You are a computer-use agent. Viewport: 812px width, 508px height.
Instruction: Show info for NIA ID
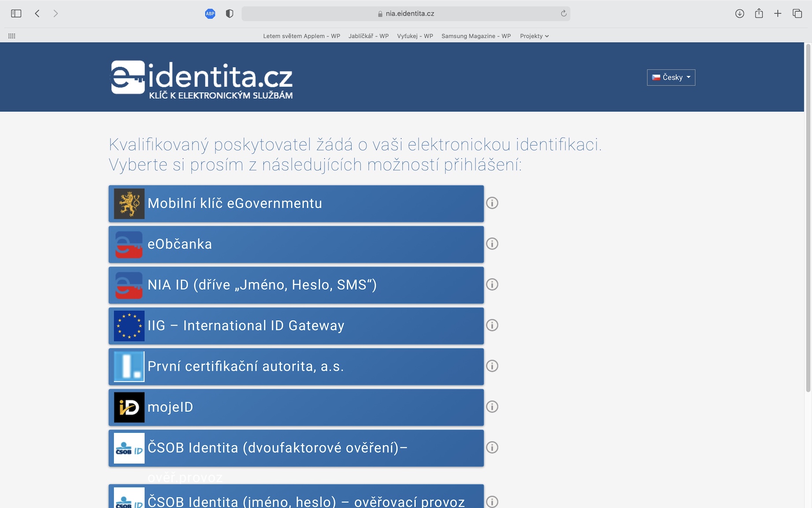(492, 284)
